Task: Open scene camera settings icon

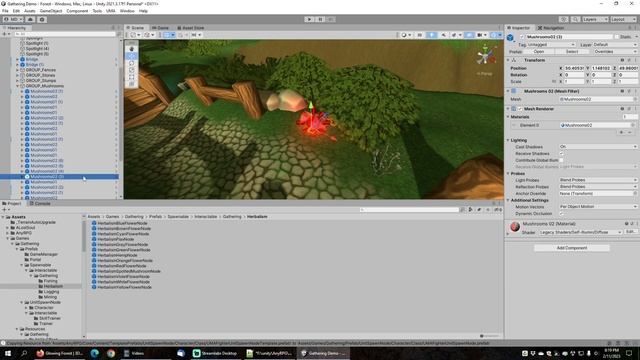Action: (x=481, y=35)
